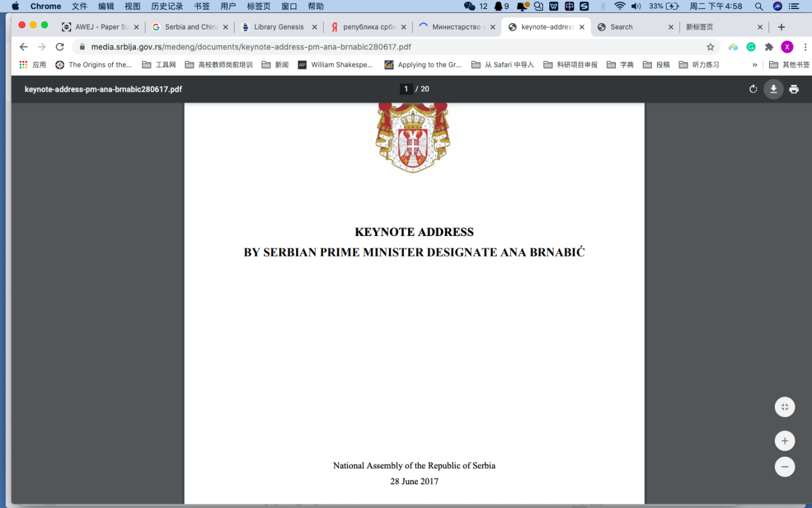Image resolution: width=812 pixels, height=508 pixels.
Task: Open the clock 周二 下午4:58
Action: coord(716,6)
